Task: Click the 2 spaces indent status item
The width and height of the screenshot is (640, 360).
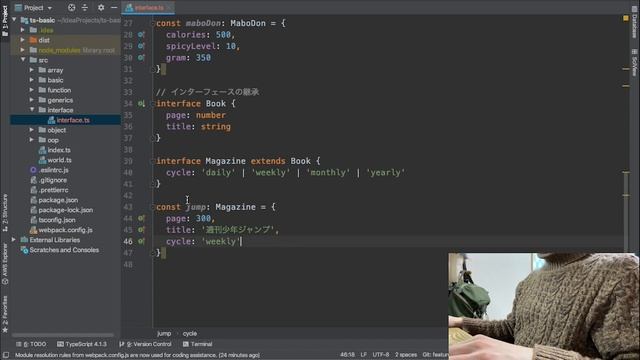Action: tap(406, 355)
